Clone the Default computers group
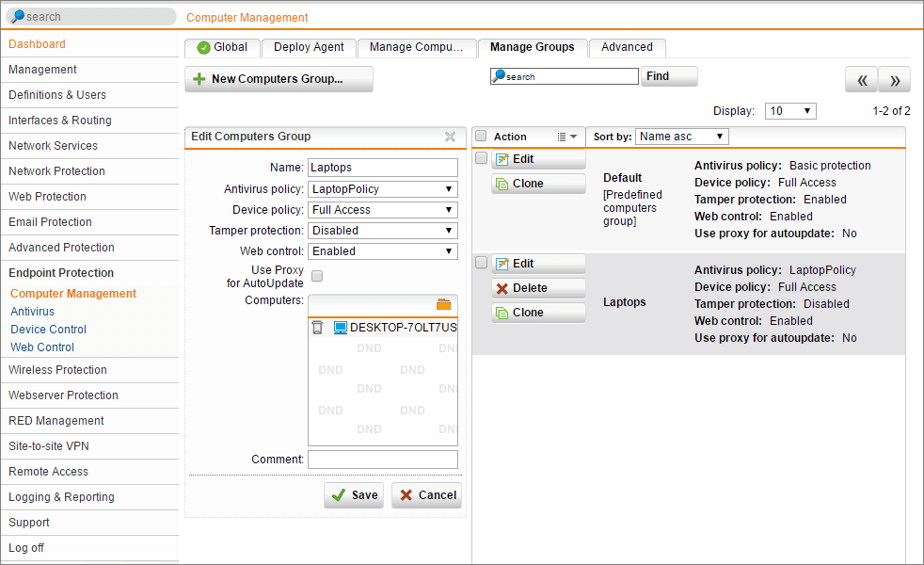924x565 pixels. [538, 184]
